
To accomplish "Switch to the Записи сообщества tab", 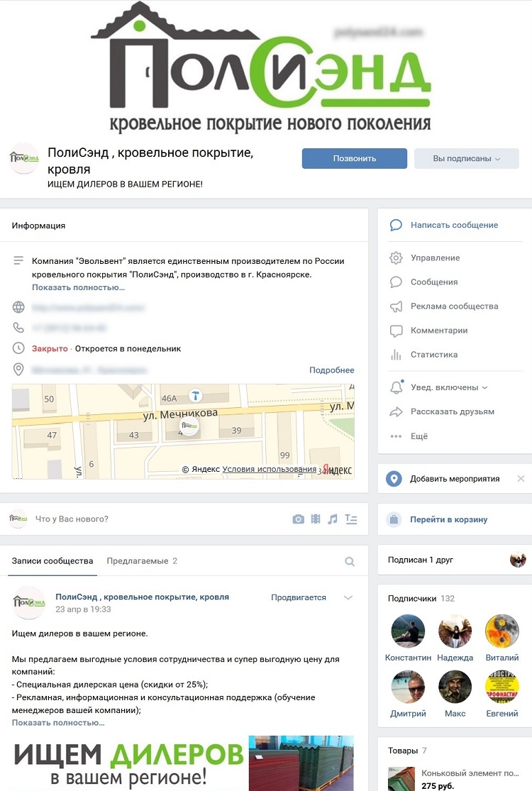I will point(52,561).
